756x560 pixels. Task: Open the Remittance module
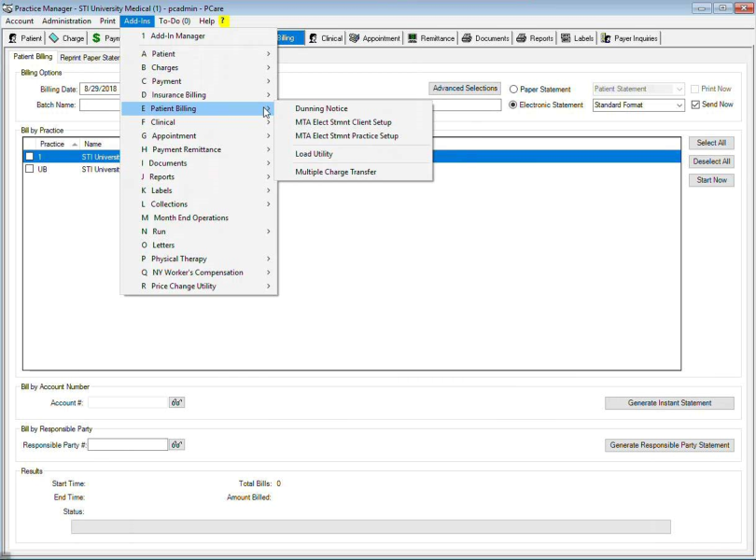tap(430, 38)
